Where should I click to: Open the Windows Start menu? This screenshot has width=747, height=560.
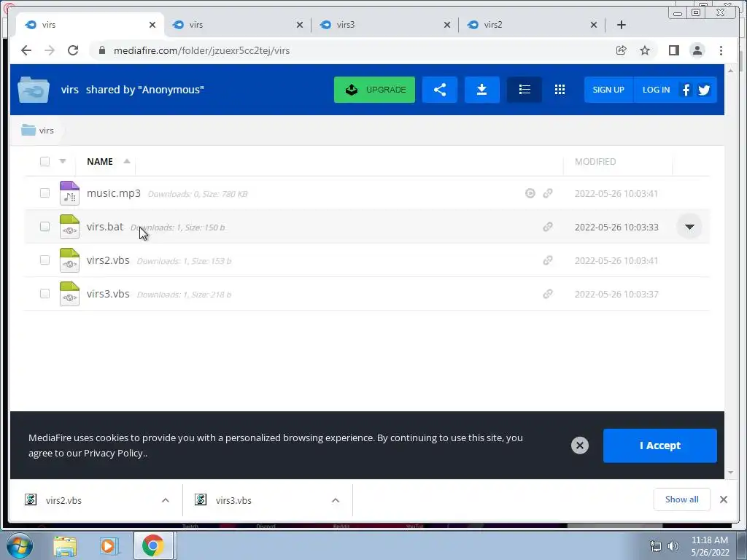pyautogui.click(x=20, y=545)
